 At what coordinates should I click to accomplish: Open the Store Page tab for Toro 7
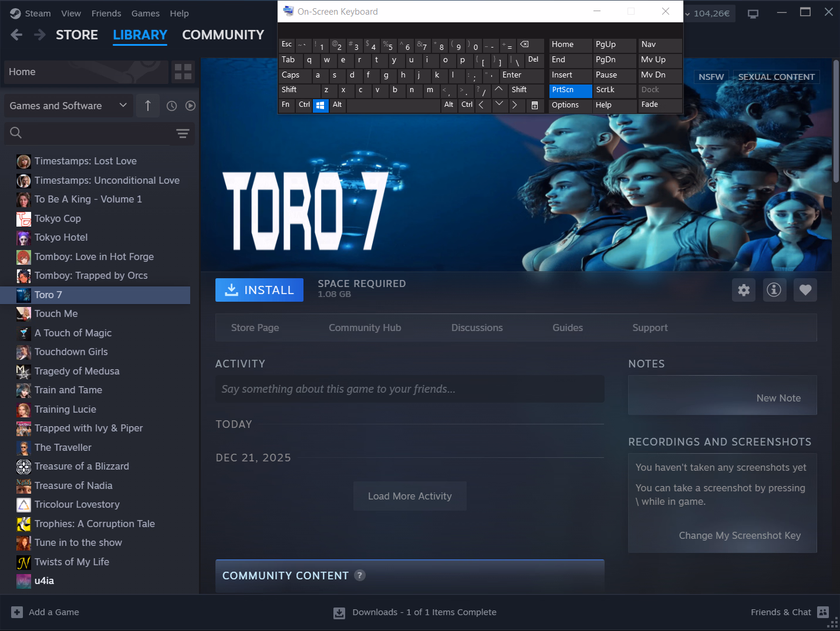click(x=255, y=328)
